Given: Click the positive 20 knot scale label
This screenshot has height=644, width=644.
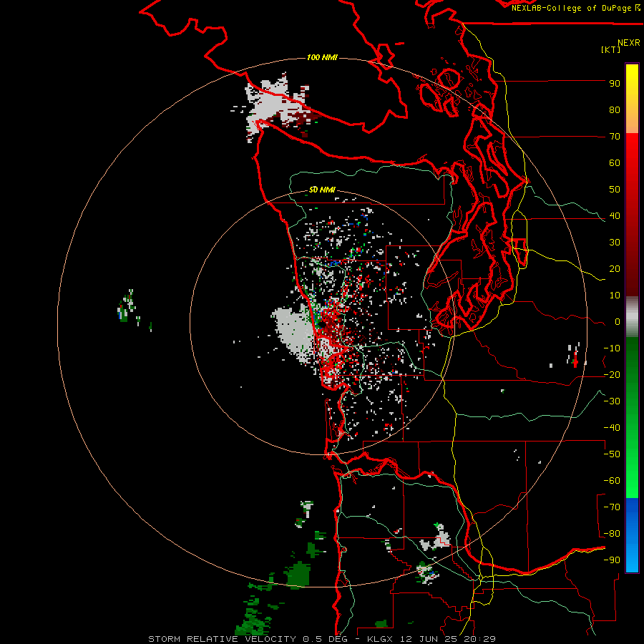Looking at the screenshot, I should [x=615, y=269].
